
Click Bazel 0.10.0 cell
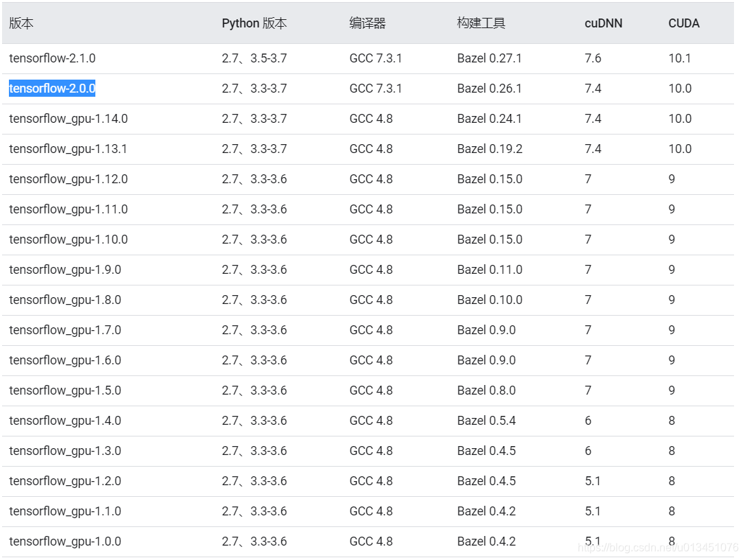[490, 300]
